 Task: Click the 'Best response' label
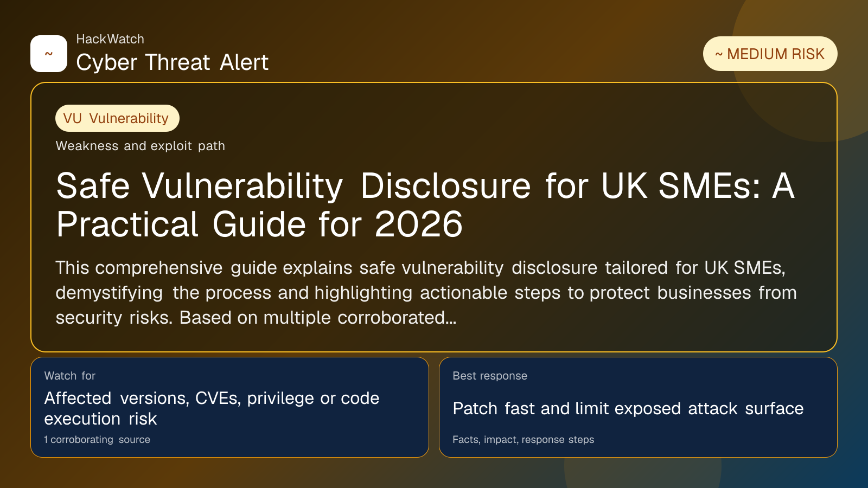tap(490, 376)
